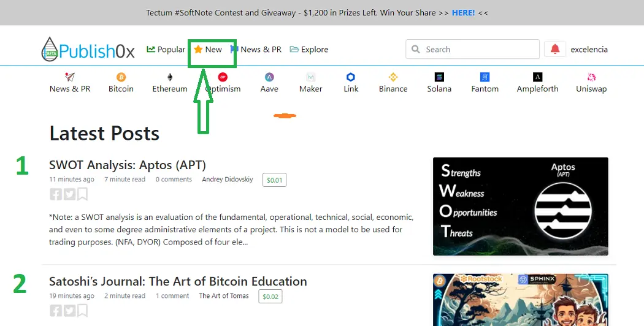Open Satoshi's Journal post title
Viewport: 644px width, 326px height.
(178, 281)
